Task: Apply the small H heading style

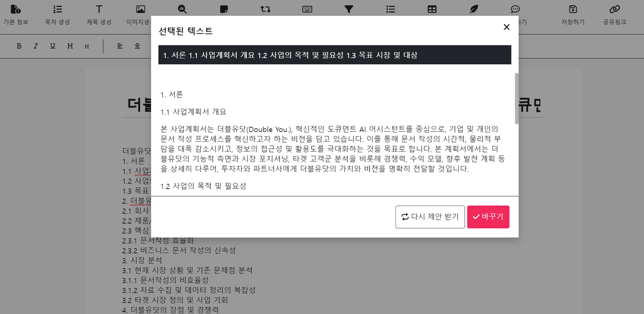Action: (87, 46)
